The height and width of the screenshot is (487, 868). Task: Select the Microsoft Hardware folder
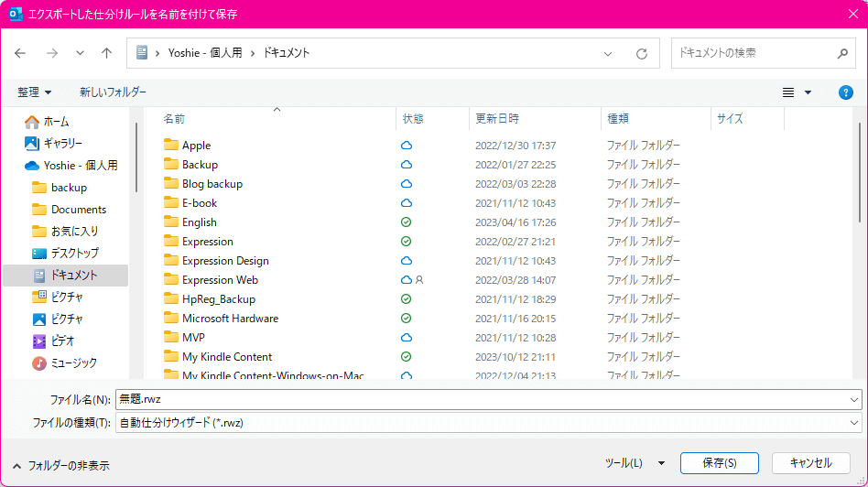231,319
